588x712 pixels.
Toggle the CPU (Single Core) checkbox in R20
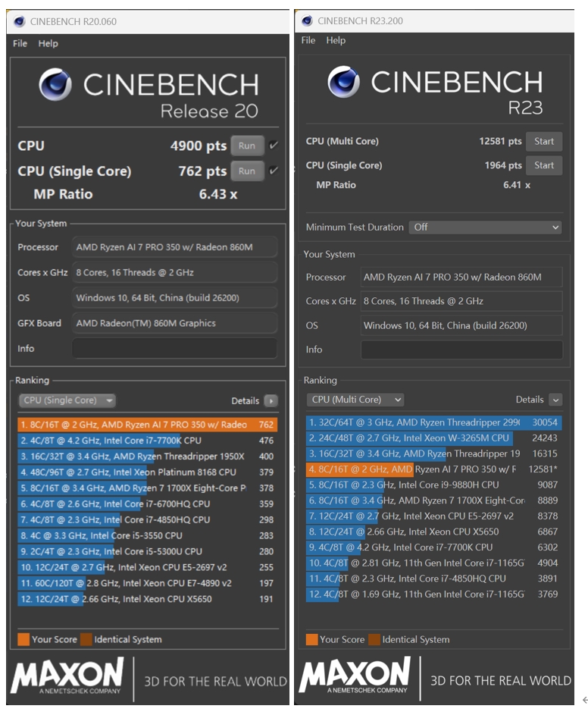click(273, 171)
